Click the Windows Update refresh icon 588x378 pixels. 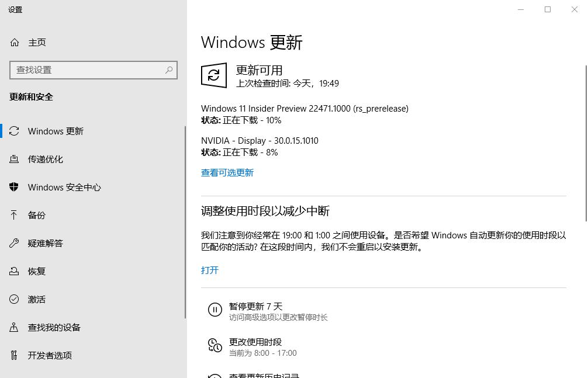point(214,75)
